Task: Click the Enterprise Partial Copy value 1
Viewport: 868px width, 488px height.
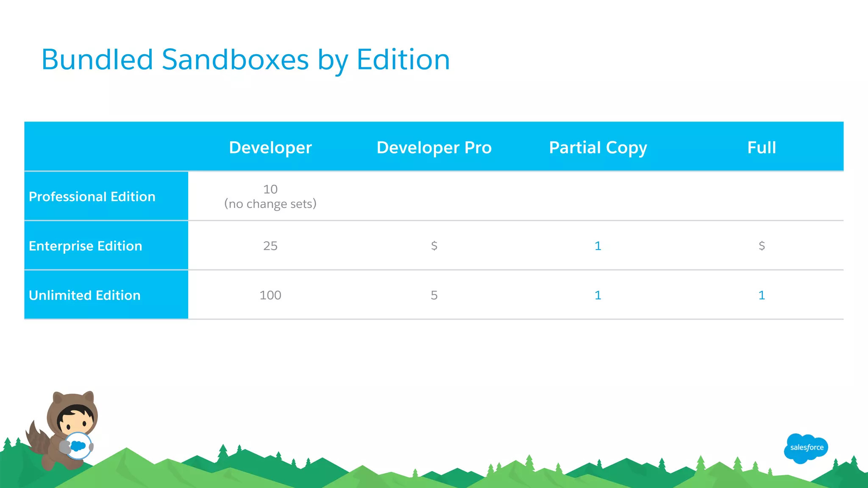Action: pyautogui.click(x=598, y=246)
